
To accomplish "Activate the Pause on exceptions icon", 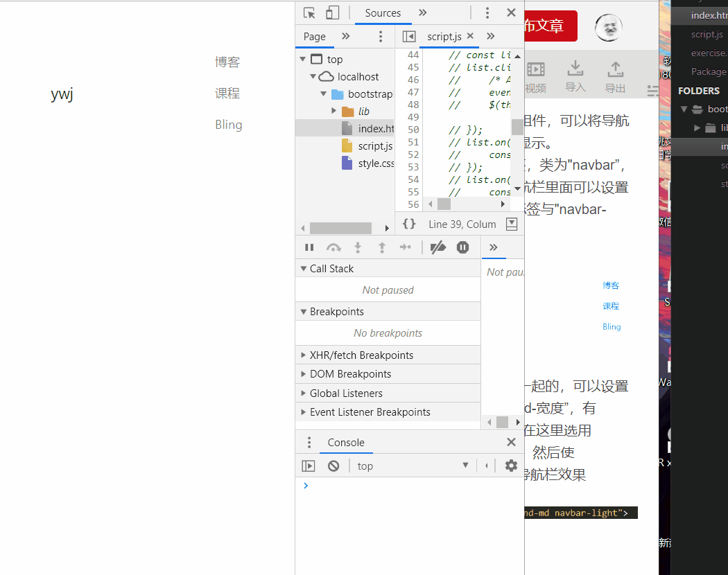I will [x=462, y=247].
